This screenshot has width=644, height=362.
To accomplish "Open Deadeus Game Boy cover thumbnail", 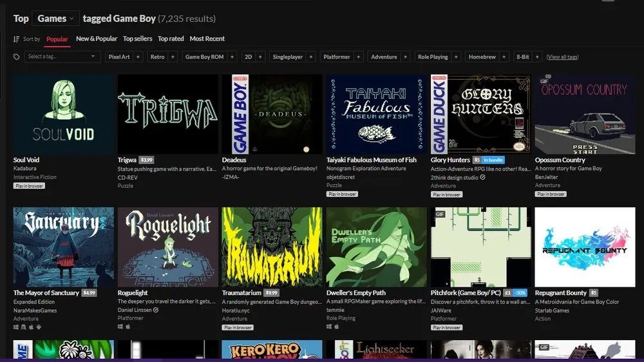I will point(272,114).
